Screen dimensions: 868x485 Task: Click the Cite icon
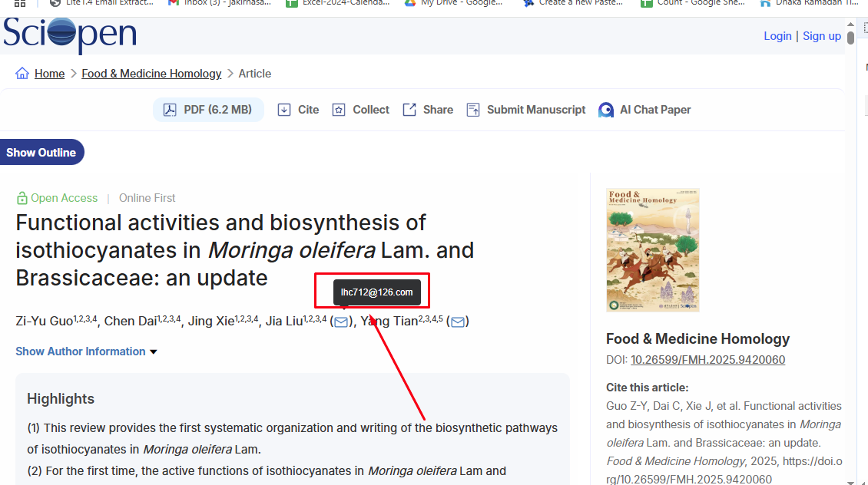(x=284, y=110)
